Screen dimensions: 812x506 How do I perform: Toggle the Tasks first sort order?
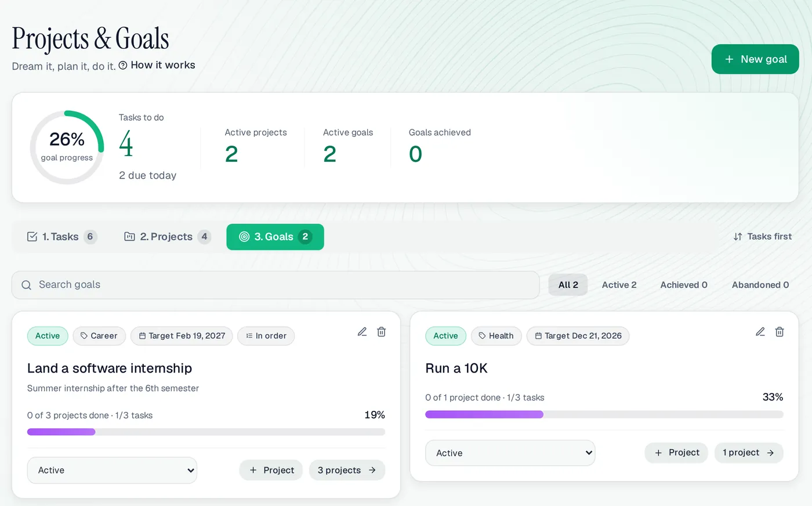pyautogui.click(x=762, y=237)
